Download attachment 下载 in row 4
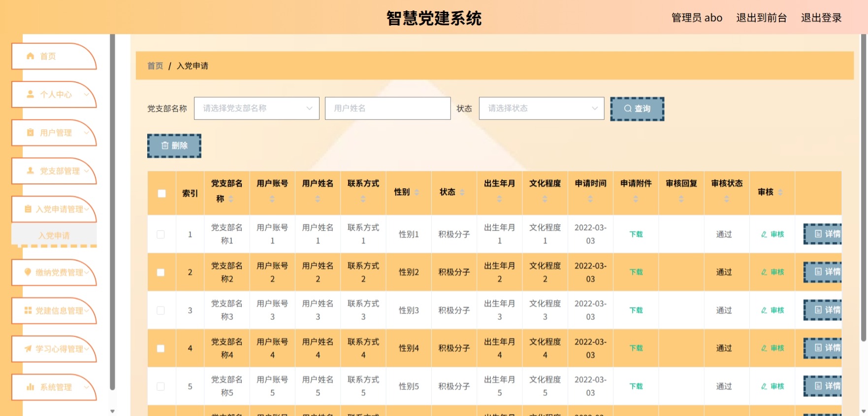 pos(636,348)
